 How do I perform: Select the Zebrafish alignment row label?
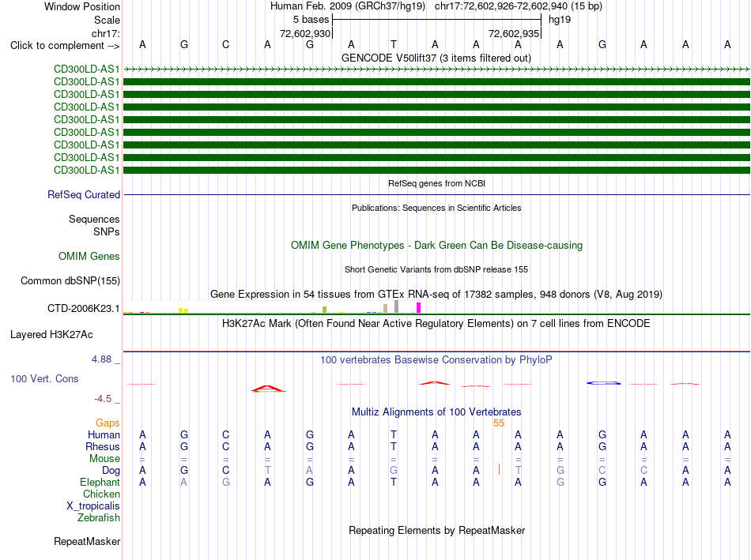[99, 518]
